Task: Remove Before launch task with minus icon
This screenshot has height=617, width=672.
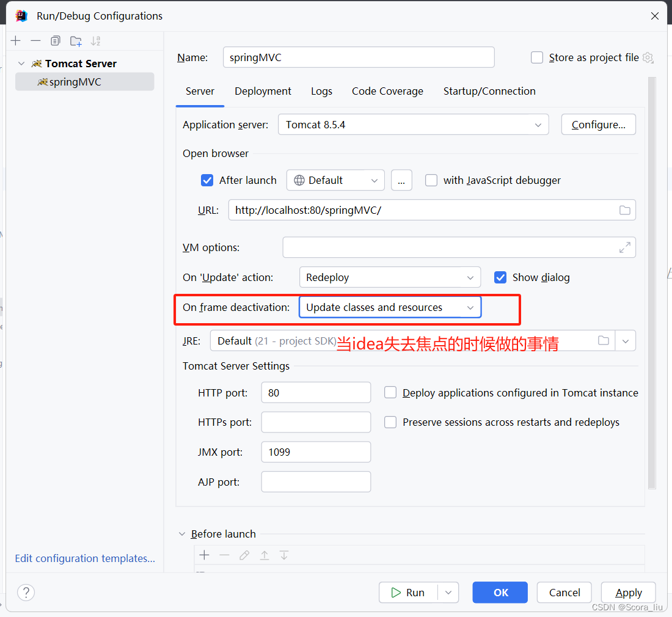Action: coord(225,555)
